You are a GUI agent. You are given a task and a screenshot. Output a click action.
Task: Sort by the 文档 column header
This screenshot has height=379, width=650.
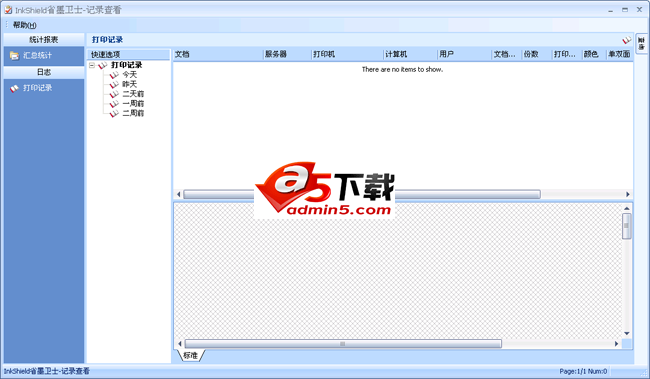pyautogui.click(x=218, y=54)
